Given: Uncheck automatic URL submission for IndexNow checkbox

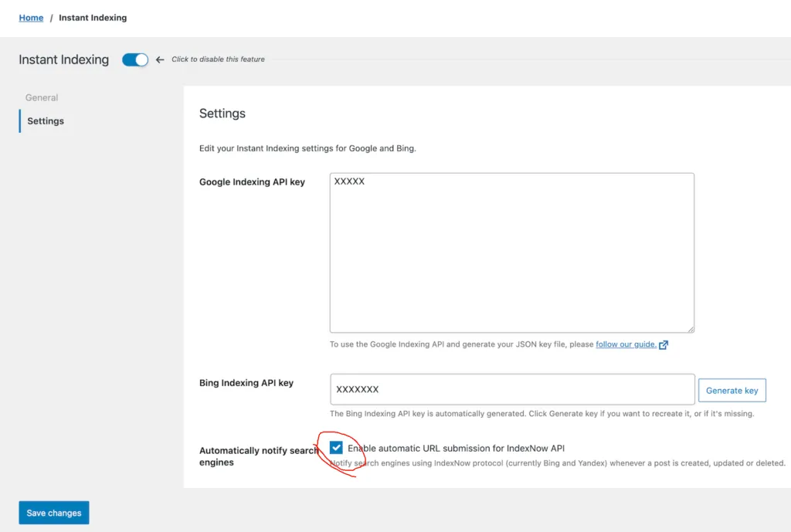Looking at the screenshot, I should [x=336, y=448].
